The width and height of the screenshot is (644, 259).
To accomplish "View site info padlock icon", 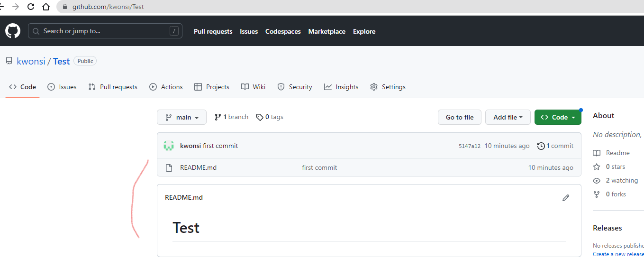I will tap(65, 7).
